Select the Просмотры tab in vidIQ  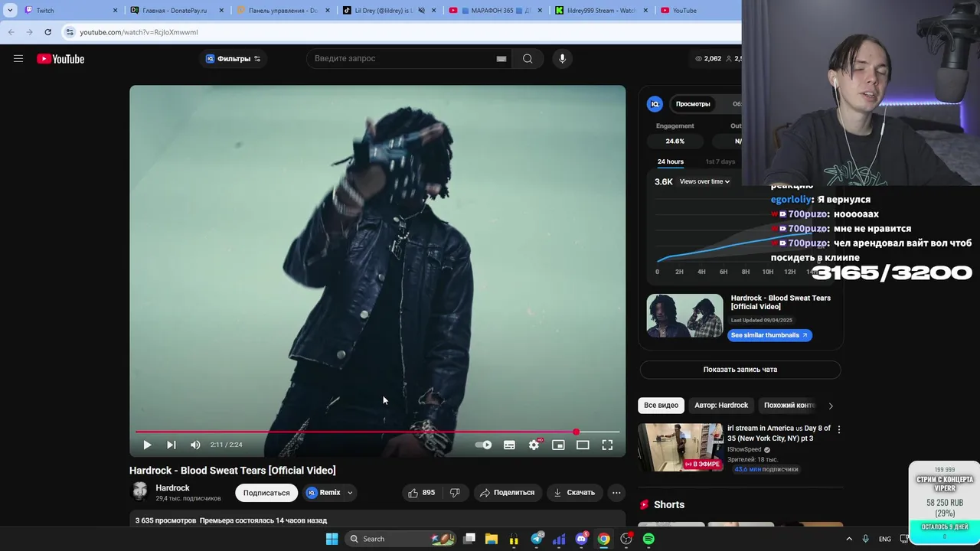pyautogui.click(x=693, y=104)
